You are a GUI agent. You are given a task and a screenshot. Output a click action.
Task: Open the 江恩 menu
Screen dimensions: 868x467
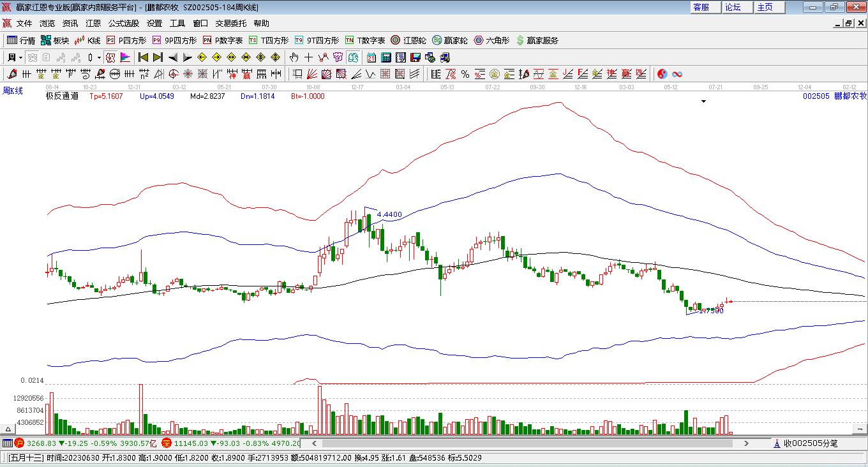pyautogui.click(x=93, y=24)
